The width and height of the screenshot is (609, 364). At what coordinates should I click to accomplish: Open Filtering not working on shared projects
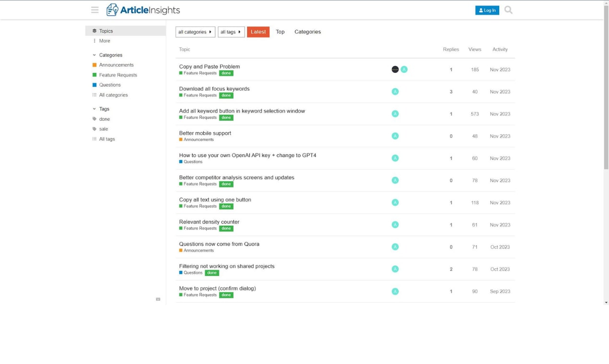click(x=227, y=266)
